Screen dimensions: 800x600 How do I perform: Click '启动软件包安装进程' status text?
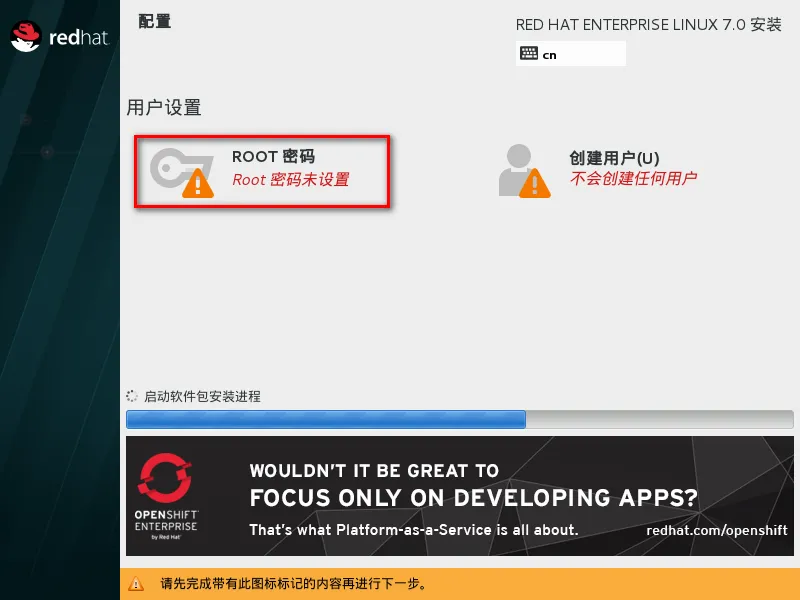point(203,396)
